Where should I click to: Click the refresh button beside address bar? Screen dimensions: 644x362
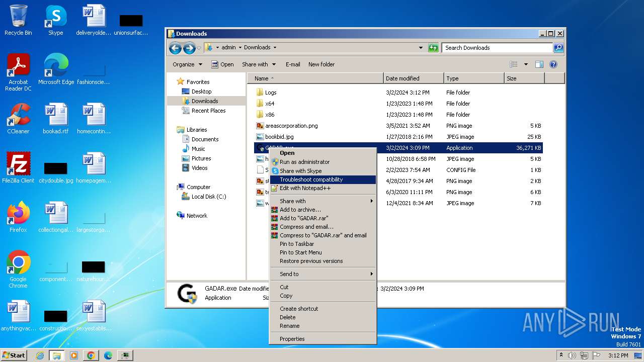[433, 48]
